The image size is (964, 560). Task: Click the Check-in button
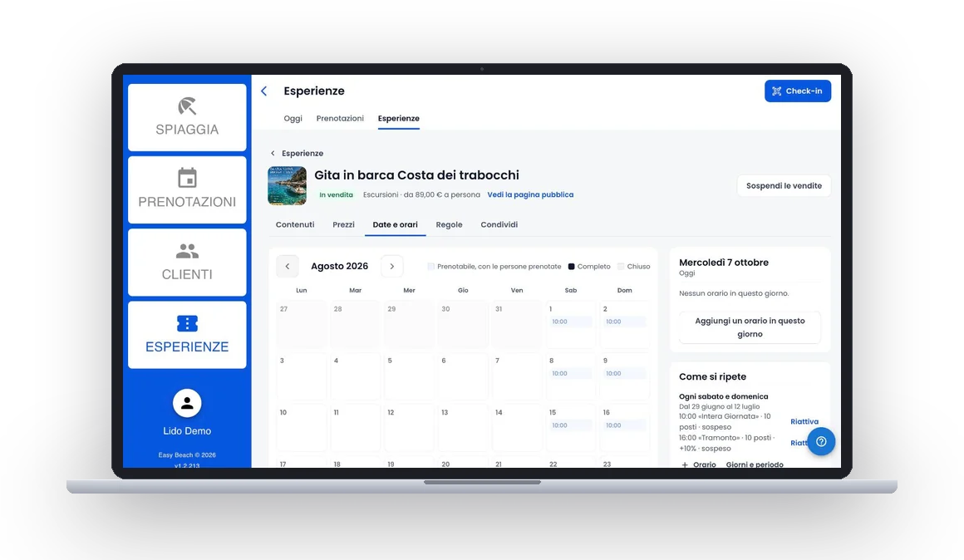pyautogui.click(x=798, y=91)
